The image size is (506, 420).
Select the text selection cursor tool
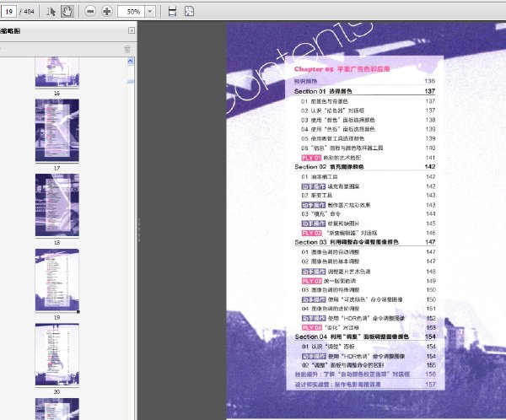51,12
